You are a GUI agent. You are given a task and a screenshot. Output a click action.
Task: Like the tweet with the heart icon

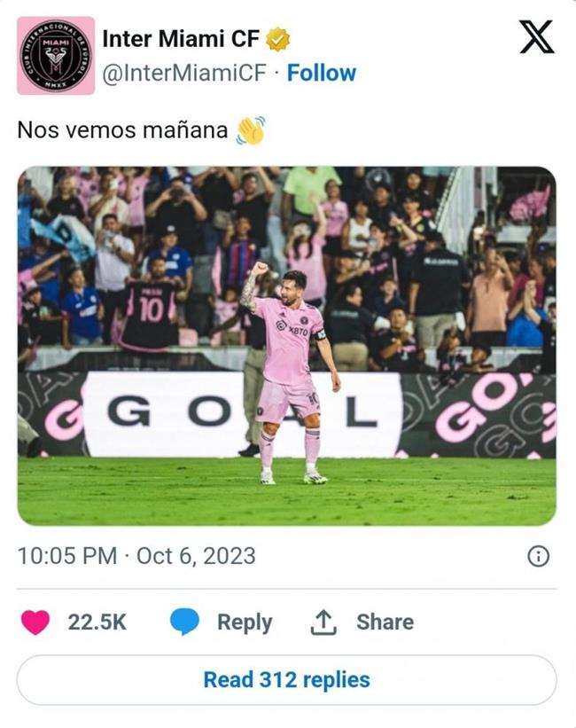pyautogui.click(x=35, y=622)
